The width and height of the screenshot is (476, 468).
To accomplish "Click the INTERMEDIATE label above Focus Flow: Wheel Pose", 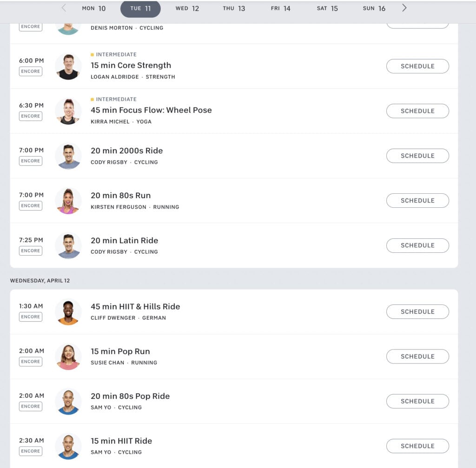I will tap(115, 99).
